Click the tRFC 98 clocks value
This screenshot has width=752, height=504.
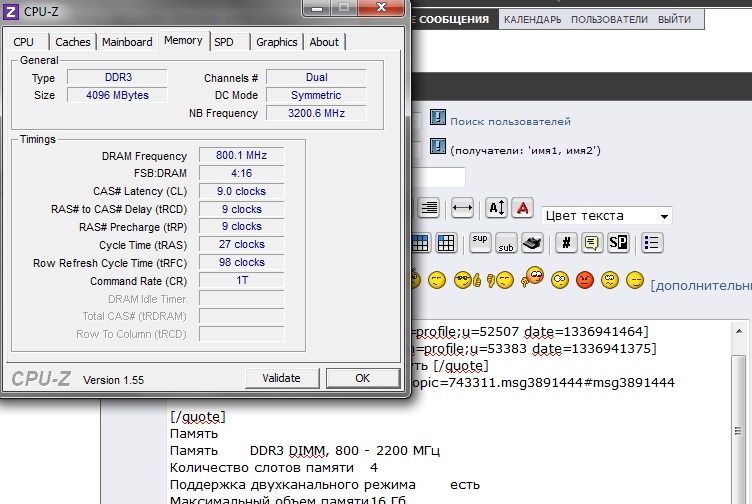[x=241, y=262]
